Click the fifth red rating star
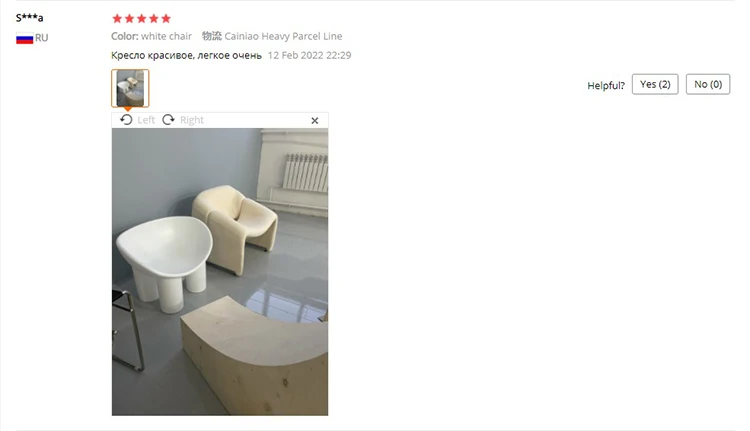 [166, 19]
